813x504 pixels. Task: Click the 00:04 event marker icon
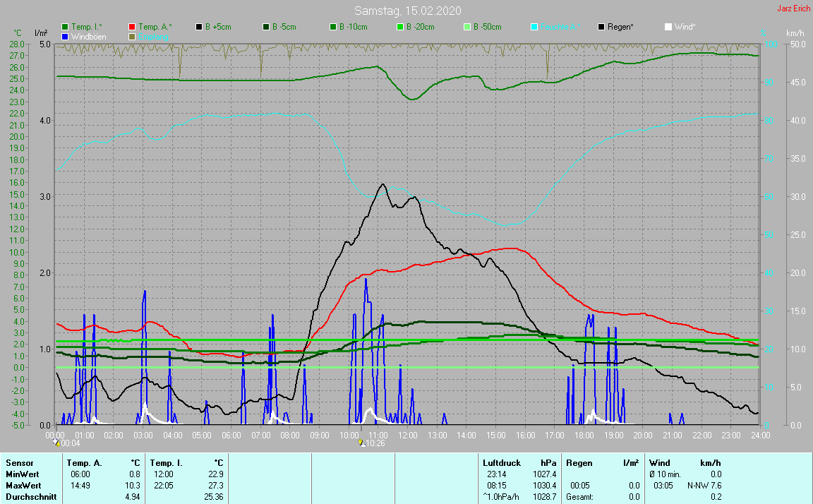click(x=56, y=443)
